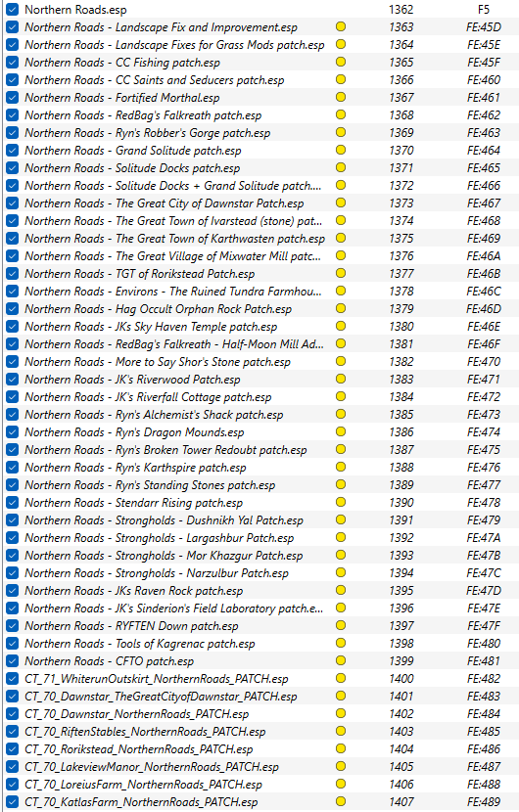Screen dimensions: 519x812
Task: Uncheck Grand Solitude patch.esp checkbox
Action: 13,151
